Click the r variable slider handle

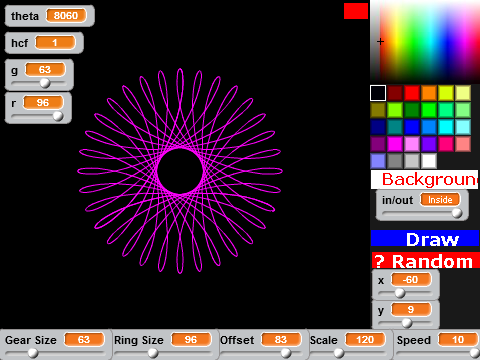[x=58, y=116]
